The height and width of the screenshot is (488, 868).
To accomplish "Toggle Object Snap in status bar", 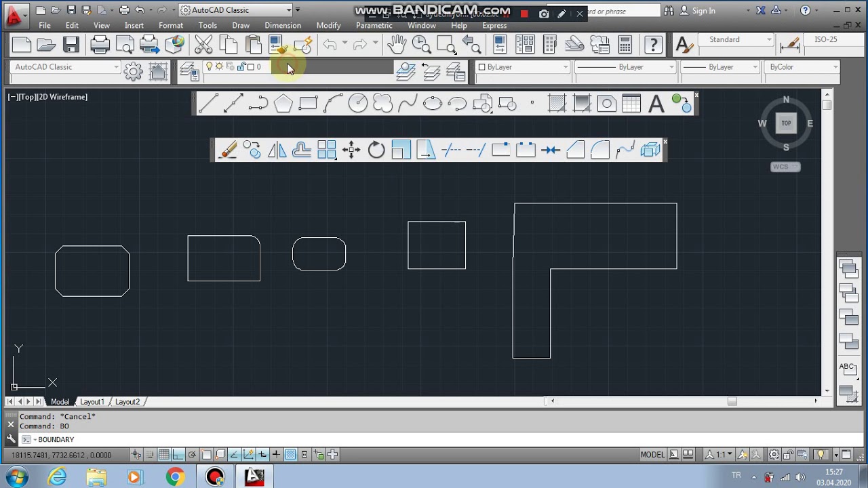I will click(x=206, y=455).
